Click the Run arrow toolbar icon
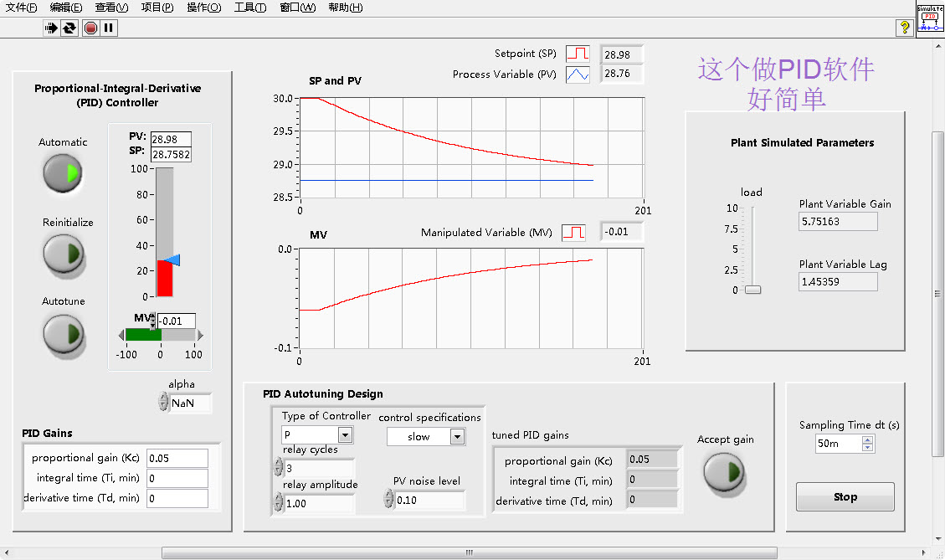 tap(51, 28)
